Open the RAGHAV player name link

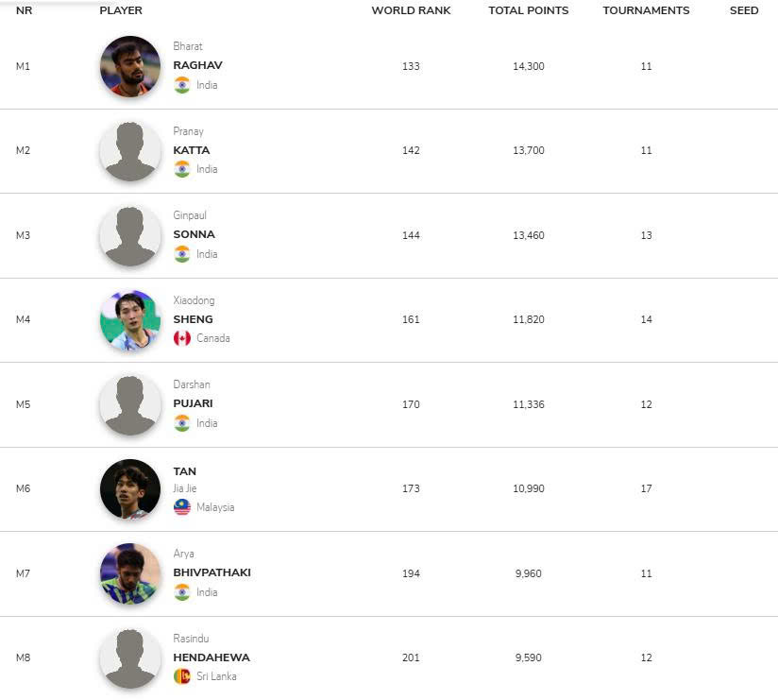(197, 65)
